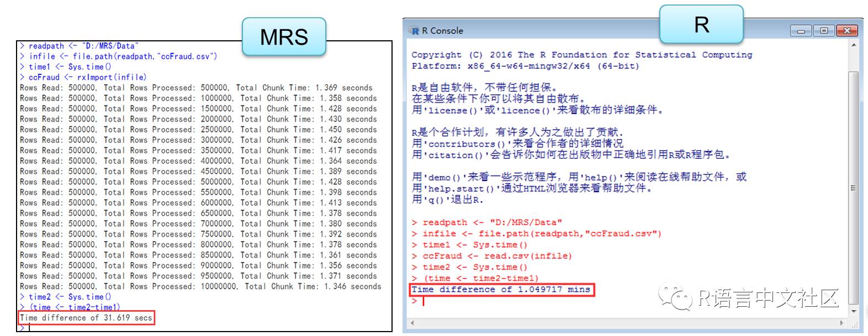Maximize the R Console window

click(824, 31)
